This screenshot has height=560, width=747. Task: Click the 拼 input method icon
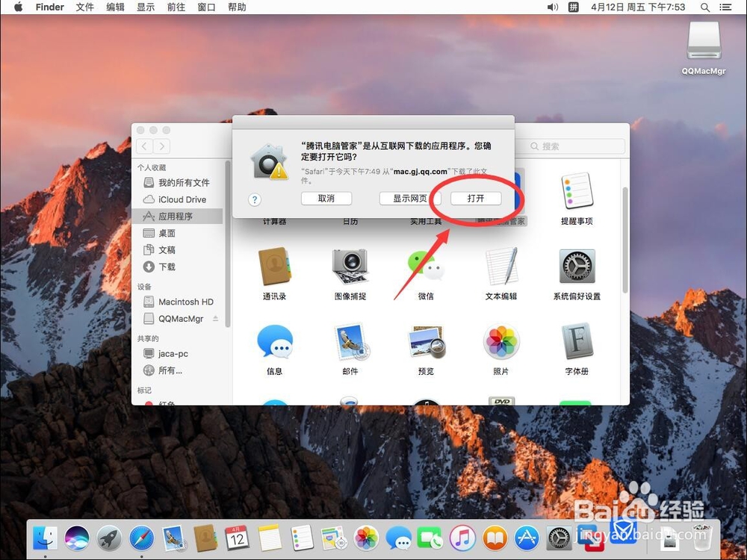[574, 7]
